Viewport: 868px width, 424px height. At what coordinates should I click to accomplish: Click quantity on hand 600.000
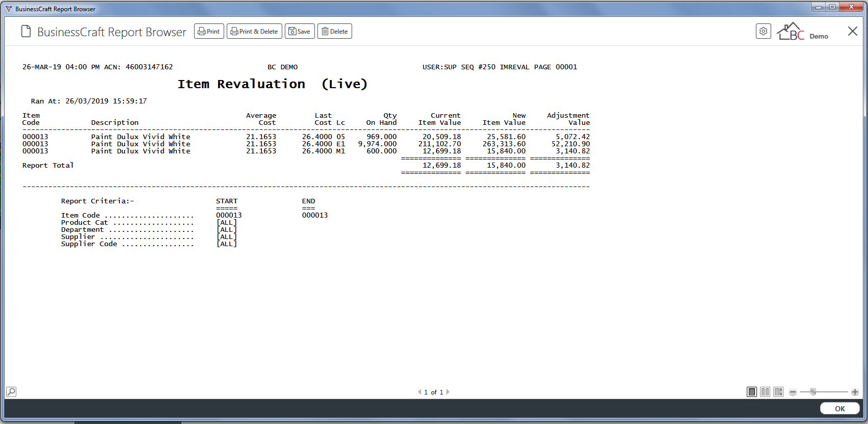pos(382,151)
